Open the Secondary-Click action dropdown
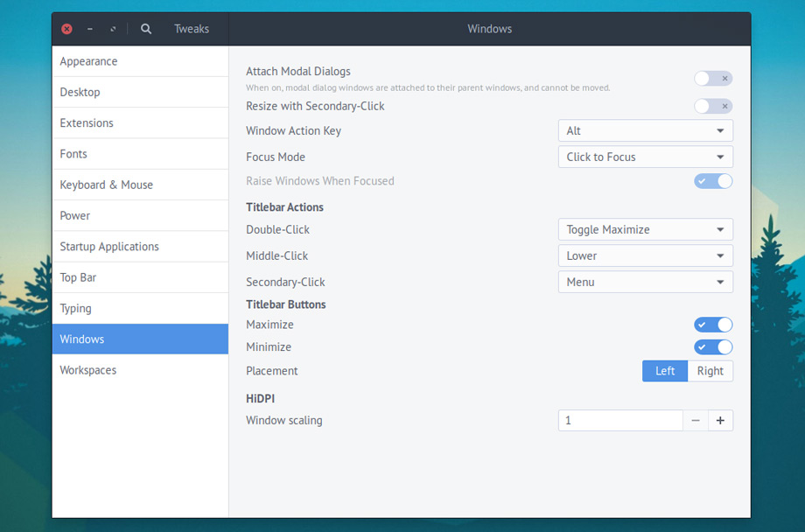Viewport: 805px width, 532px height. (645, 283)
